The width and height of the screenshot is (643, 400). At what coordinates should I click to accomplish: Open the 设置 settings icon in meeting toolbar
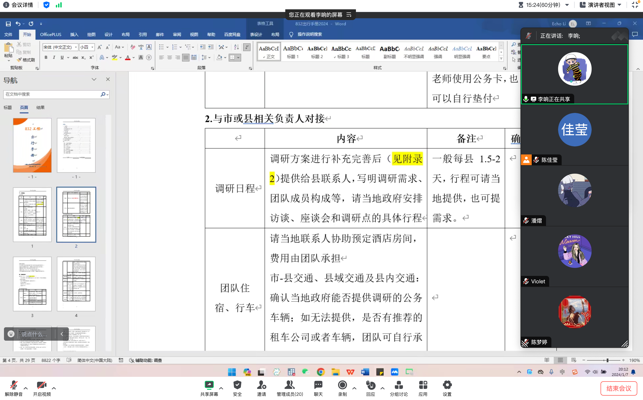click(x=447, y=385)
